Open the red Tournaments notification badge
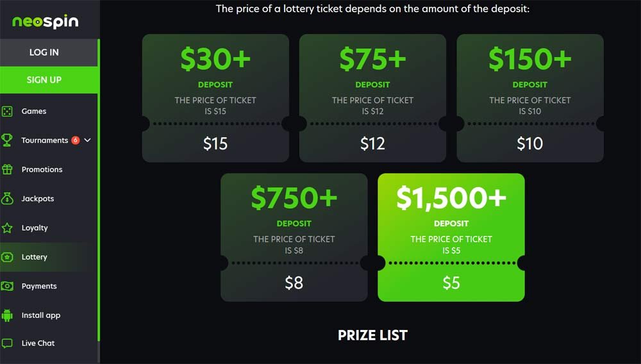The width and height of the screenshot is (641, 364). pos(75,140)
